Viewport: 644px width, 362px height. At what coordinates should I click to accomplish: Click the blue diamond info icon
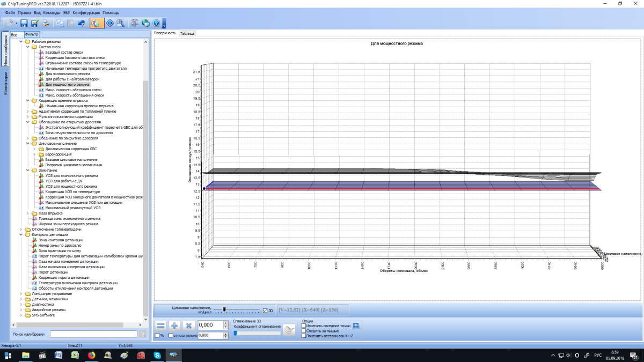(109, 23)
